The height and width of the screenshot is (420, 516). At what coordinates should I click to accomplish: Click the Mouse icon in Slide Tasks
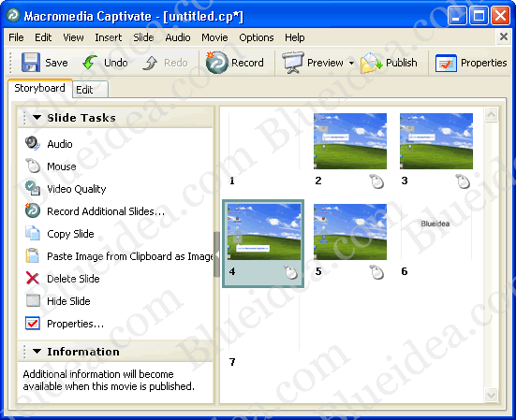pyautogui.click(x=33, y=166)
